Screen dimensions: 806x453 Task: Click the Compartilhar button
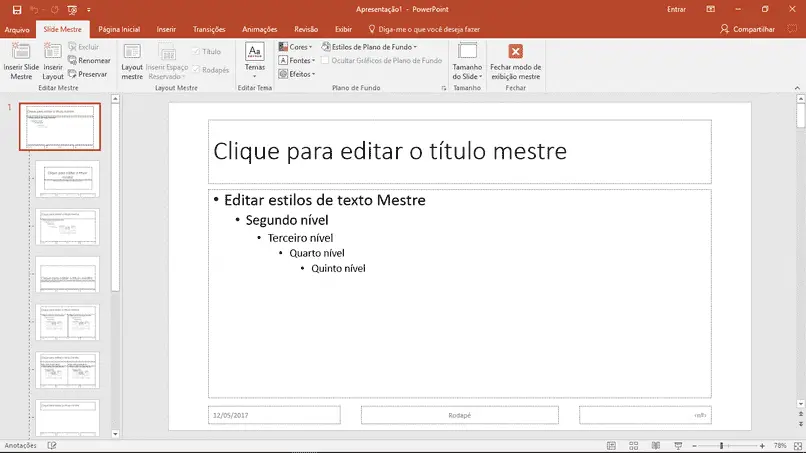point(747,29)
